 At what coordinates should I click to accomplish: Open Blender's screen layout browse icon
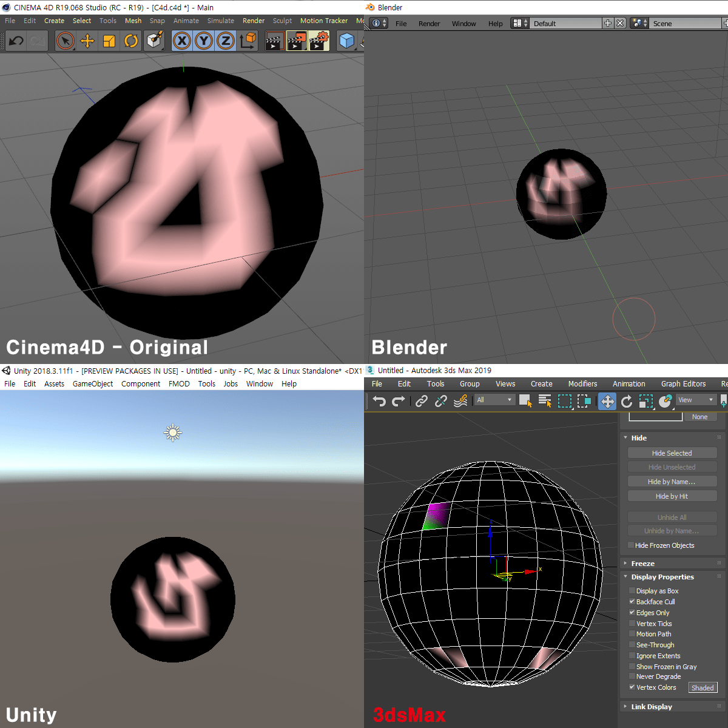520,23
